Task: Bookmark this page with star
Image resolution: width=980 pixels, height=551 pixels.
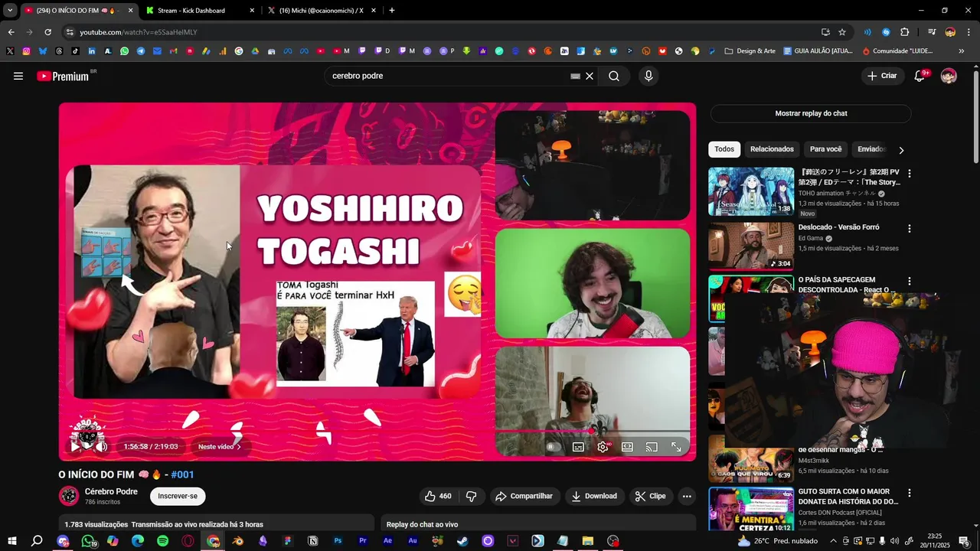Action: [x=842, y=32]
